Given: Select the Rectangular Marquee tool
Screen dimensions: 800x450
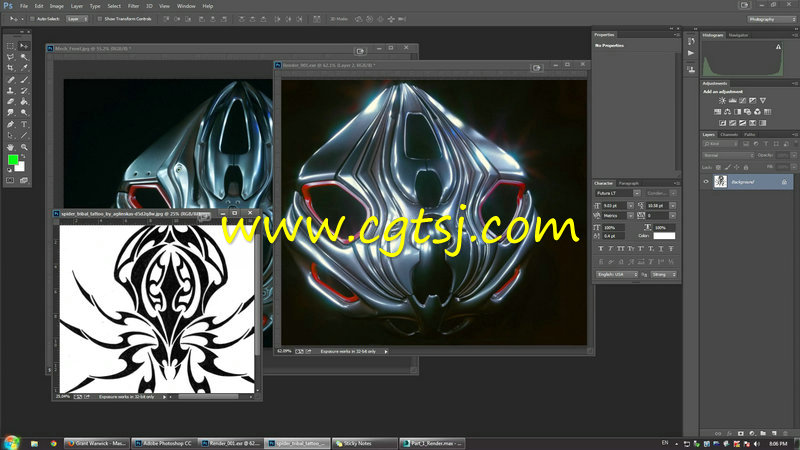Looking at the screenshot, I should pos(11,46).
